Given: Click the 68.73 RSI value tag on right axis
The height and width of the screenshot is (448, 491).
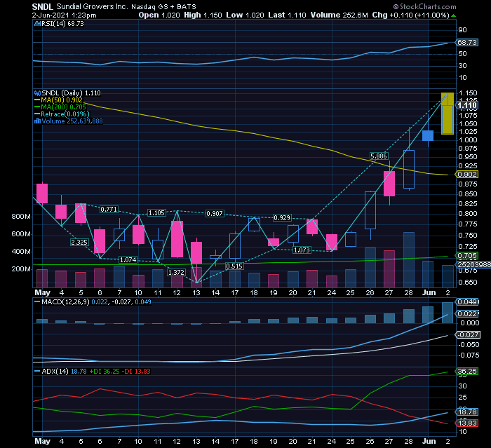Looking at the screenshot, I should coord(467,43).
